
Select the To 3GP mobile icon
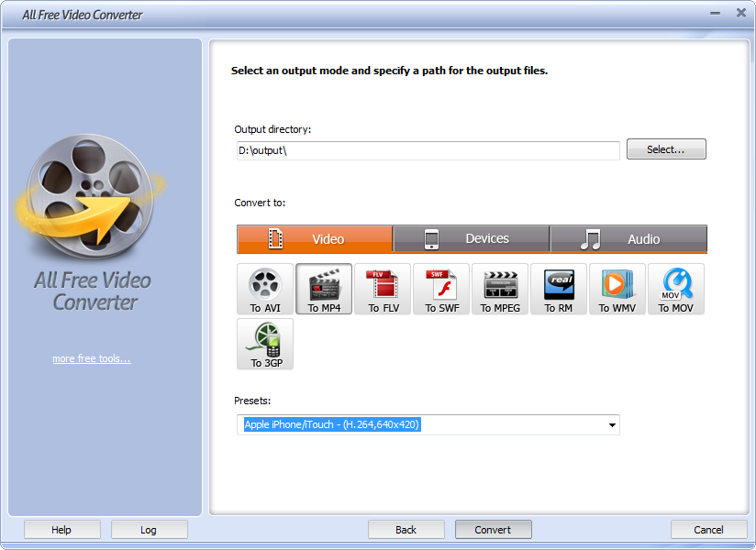click(x=265, y=344)
